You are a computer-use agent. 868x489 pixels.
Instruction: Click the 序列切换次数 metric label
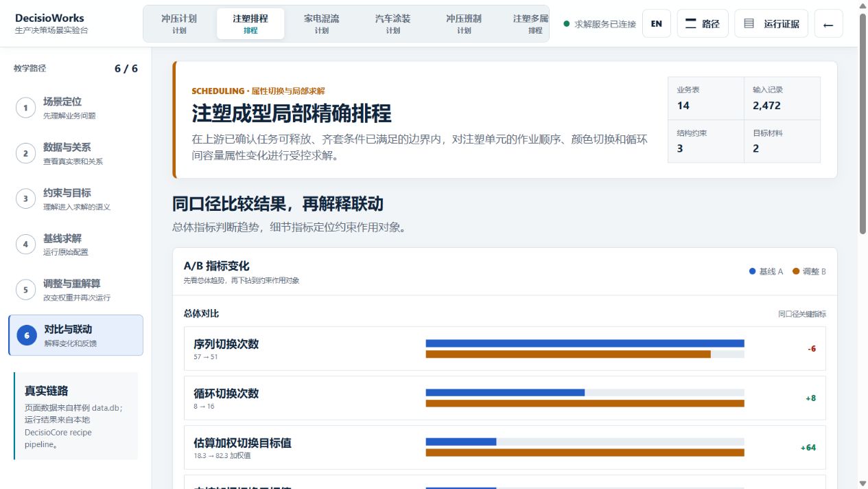tap(226, 344)
